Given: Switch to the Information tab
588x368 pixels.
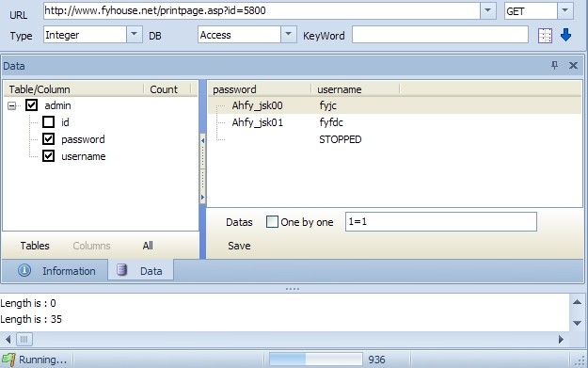Looking at the screenshot, I should click(x=56, y=270).
